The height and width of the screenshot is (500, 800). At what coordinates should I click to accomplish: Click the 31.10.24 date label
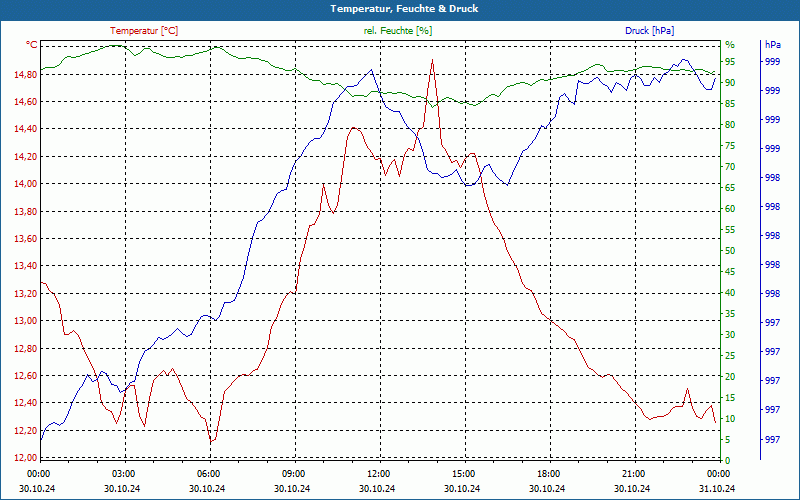[x=717, y=488]
